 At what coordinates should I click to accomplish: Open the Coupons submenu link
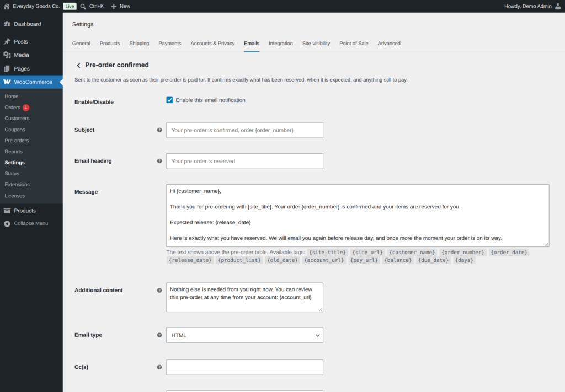[15, 130]
